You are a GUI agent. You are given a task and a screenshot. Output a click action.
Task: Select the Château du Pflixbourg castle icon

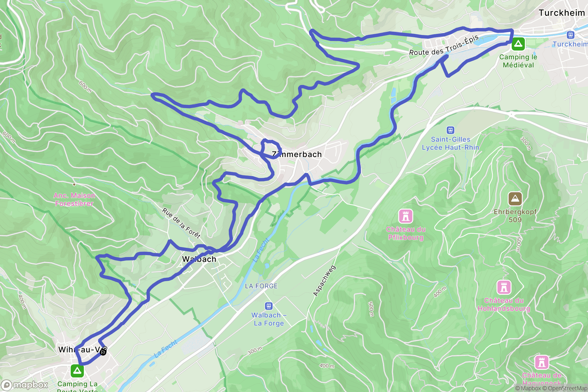pyautogui.click(x=405, y=216)
